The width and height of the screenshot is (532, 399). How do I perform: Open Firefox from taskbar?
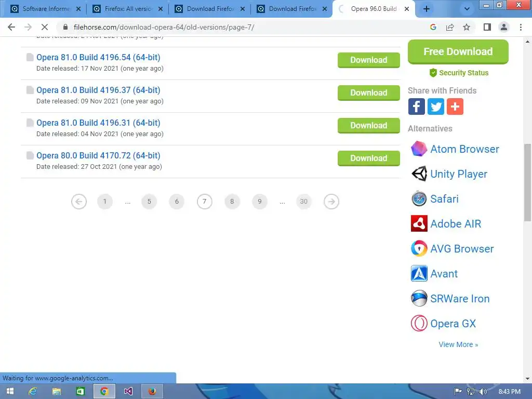152,392
